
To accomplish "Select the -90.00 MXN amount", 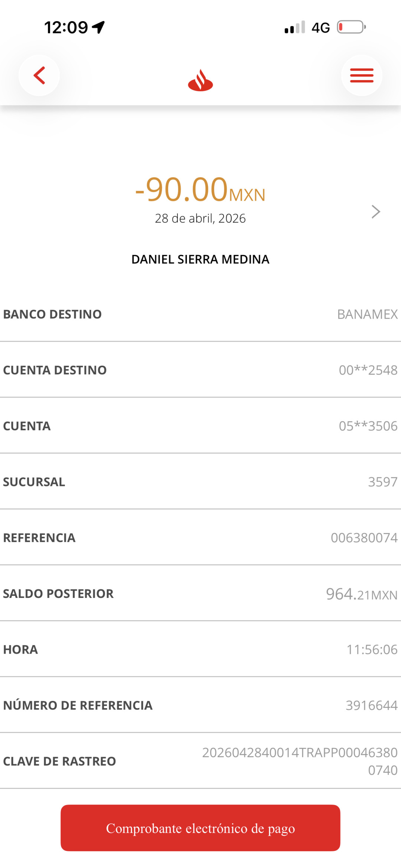I will [x=200, y=190].
